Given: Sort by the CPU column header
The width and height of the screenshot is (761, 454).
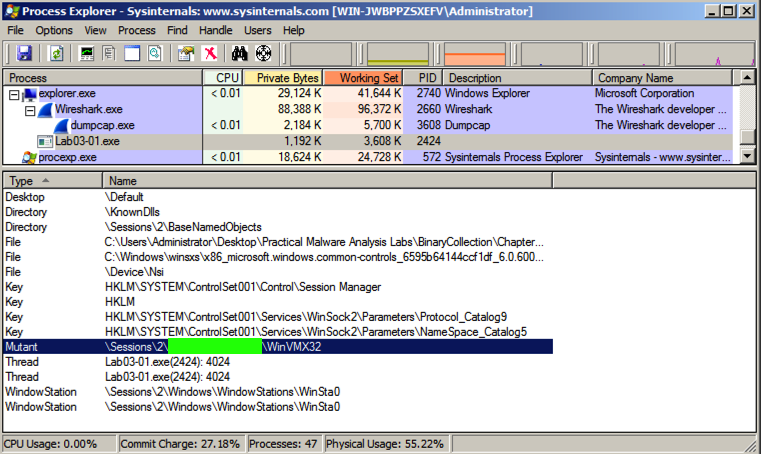Looking at the screenshot, I should [222, 78].
